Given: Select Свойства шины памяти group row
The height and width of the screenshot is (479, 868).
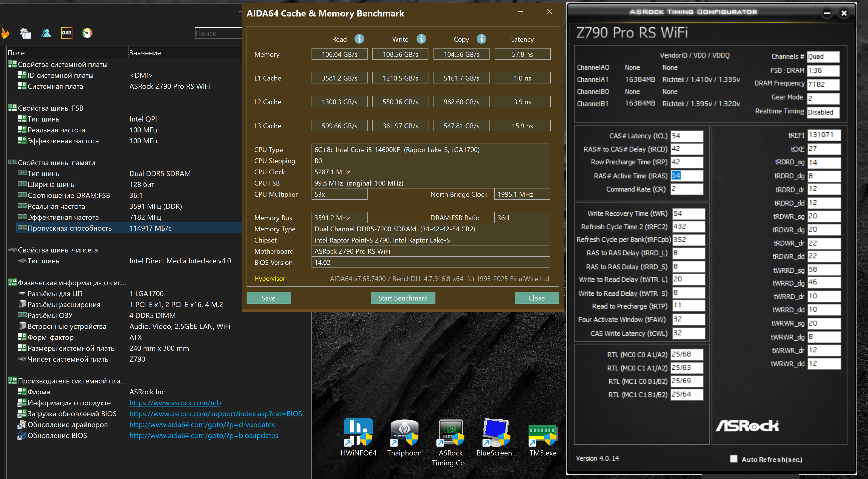Looking at the screenshot, I should (56, 163).
